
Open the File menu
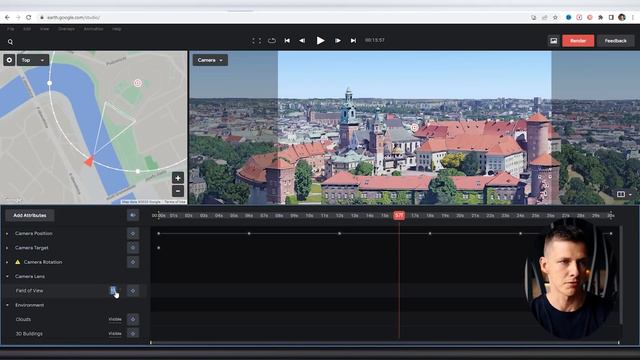[11, 29]
